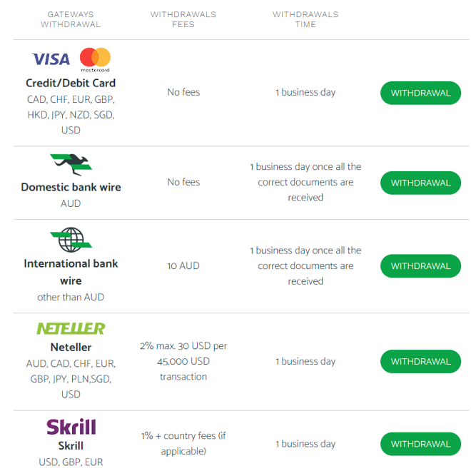This screenshot has height=476, width=471.
Task: Select the International bank wire label
Action: tap(71, 272)
